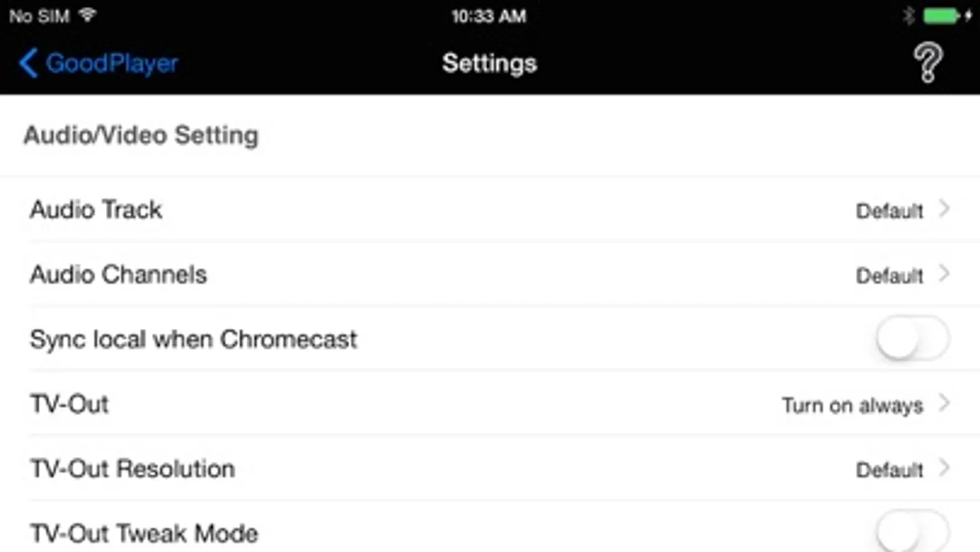Toggle the TV-Out Tweak Mode switch
The width and height of the screenshot is (980, 552).
point(912,532)
